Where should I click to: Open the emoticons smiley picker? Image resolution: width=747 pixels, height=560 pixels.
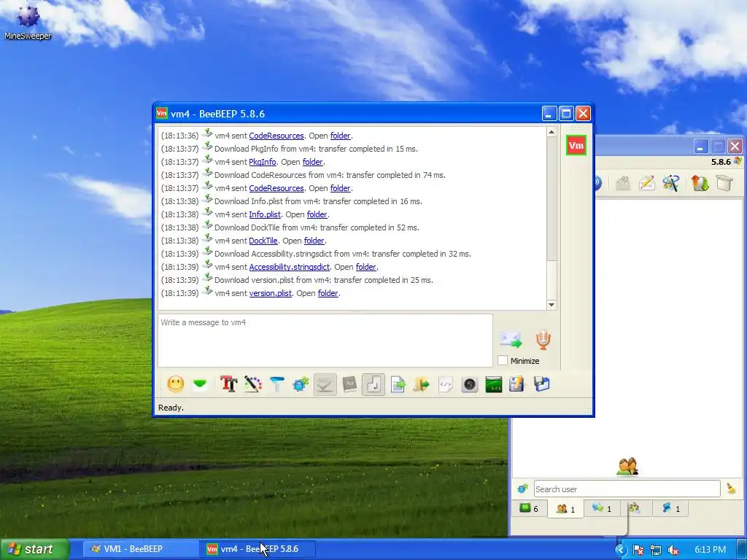click(175, 384)
